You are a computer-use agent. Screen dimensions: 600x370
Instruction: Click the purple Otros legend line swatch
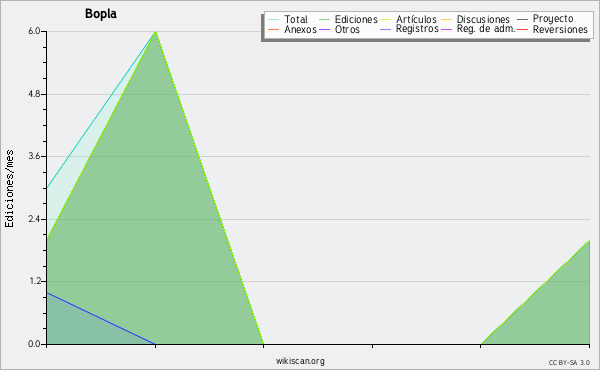pos(324,29)
